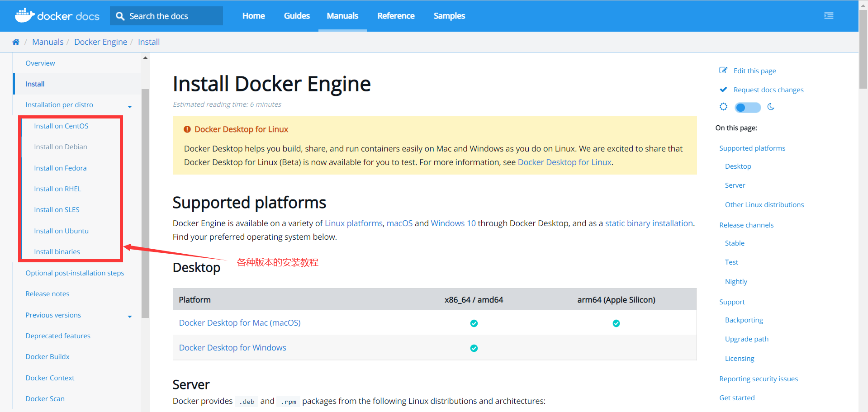Open the Guides menu item
The width and height of the screenshot is (868, 412).
point(297,16)
